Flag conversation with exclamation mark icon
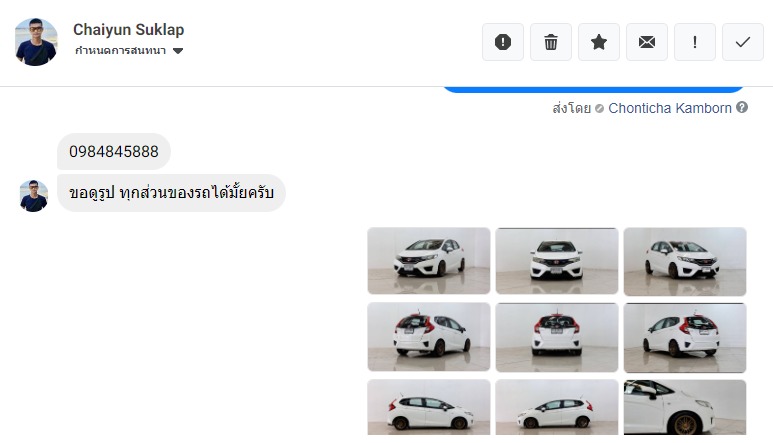 [695, 42]
